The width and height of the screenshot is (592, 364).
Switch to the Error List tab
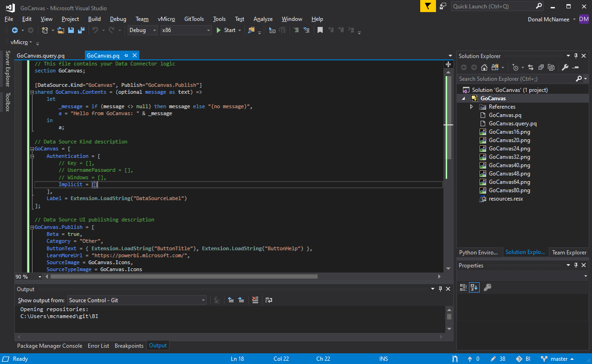[x=98, y=346]
